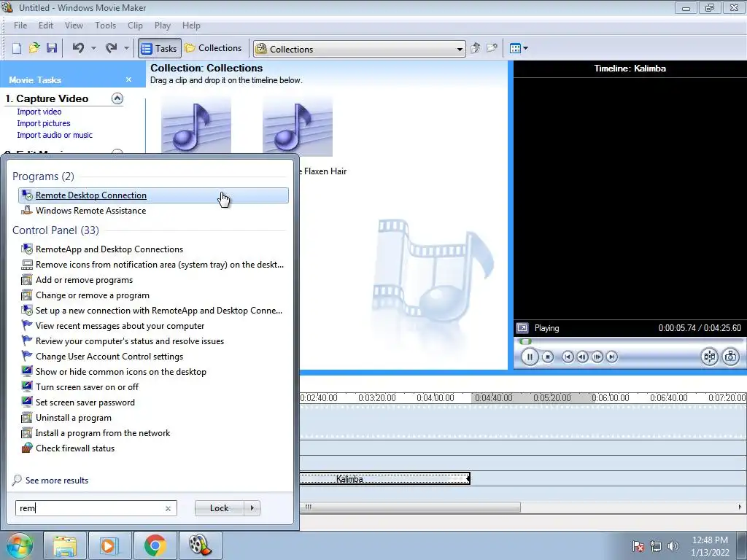Open the Help menu
This screenshot has height=560, width=747.
click(x=191, y=26)
